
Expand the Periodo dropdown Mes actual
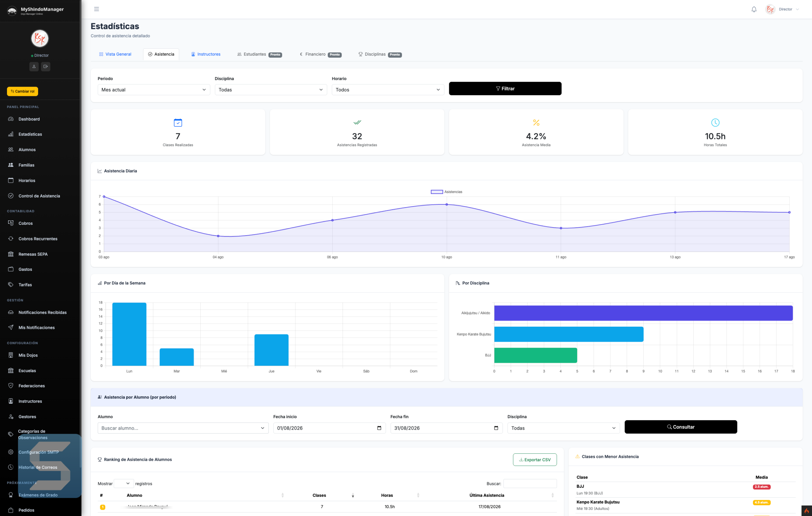[154, 90]
